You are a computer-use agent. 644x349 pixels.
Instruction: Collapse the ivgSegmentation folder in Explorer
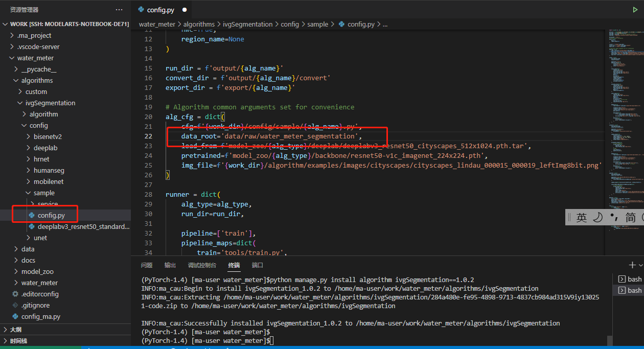(x=65, y=103)
